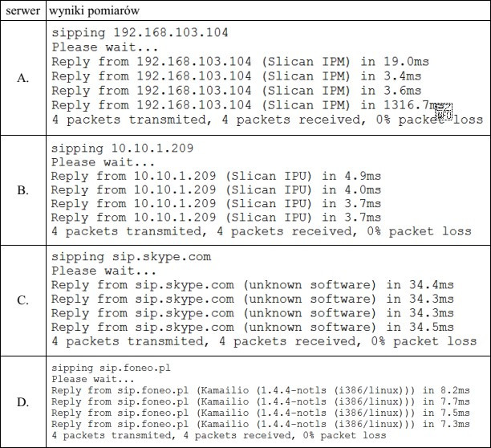Select answer label C.
Viewport: 491px width, 448px height.
22,300
